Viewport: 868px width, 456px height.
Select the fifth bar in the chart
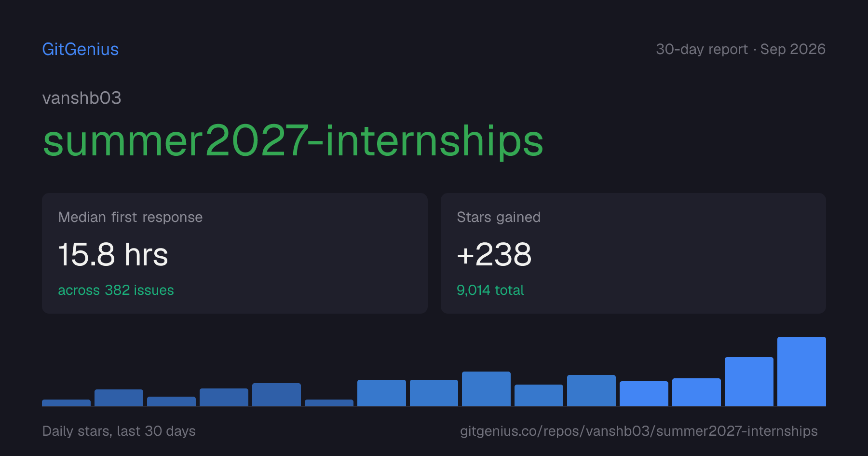point(276,395)
